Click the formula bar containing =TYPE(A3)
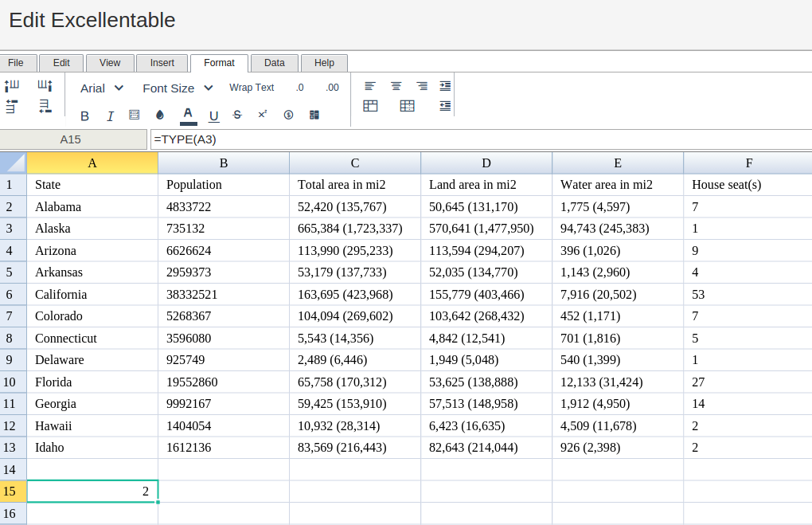The image size is (812, 525). coord(478,139)
